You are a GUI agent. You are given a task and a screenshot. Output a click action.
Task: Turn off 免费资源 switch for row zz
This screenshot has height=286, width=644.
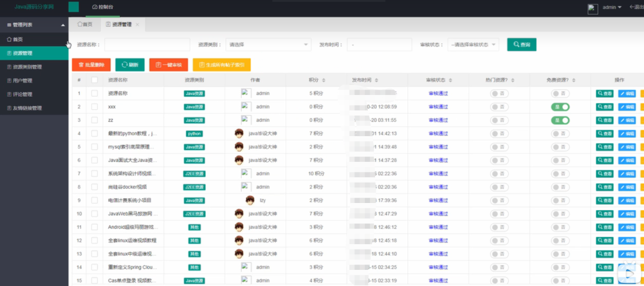click(x=560, y=120)
